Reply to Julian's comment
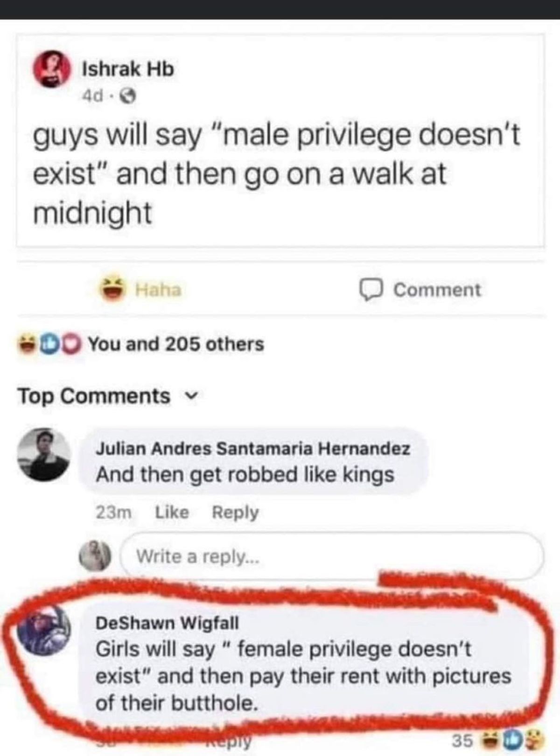Image resolution: width=560 pixels, height=756 pixels. [235, 512]
